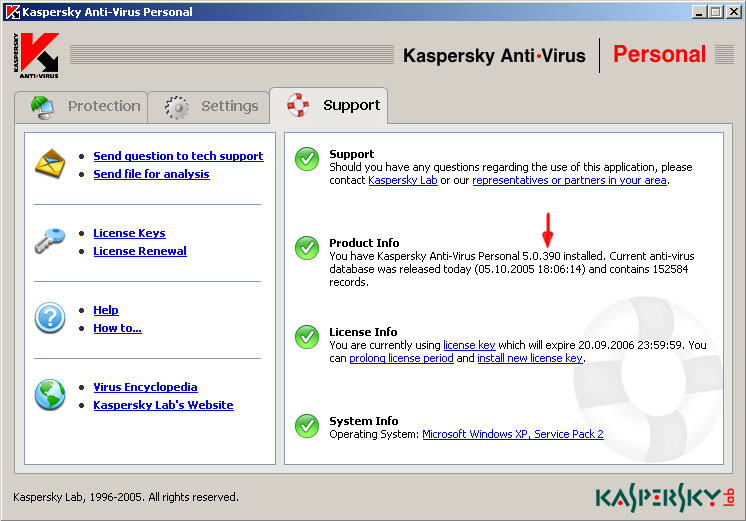Click the License Renewal link

[140, 251]
